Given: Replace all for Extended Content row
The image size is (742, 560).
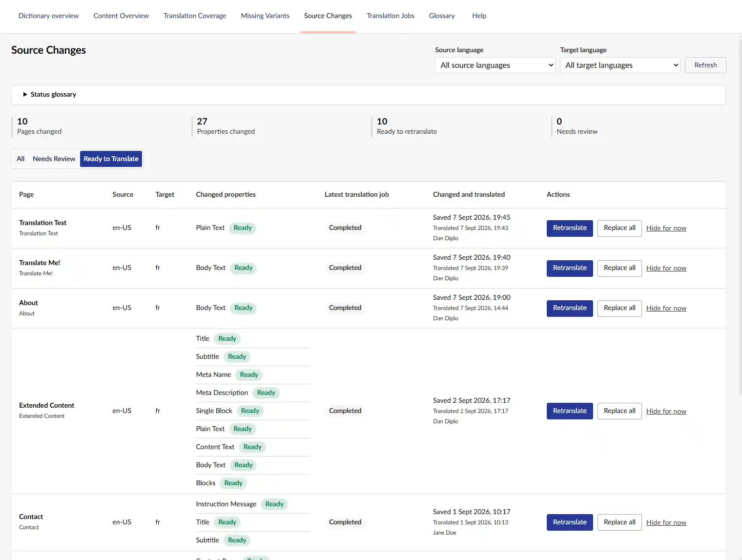Looking at the screenshot, I should pyautogui.click(x=619, y=411).
